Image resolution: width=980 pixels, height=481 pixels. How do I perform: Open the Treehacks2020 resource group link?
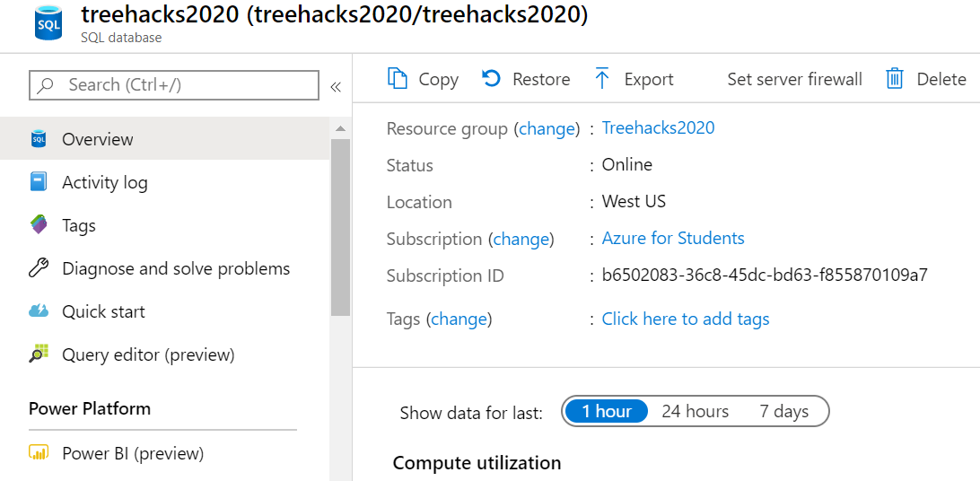658,127
